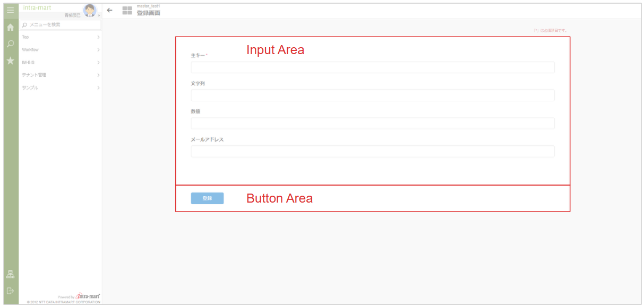This screenshot has width=644, height=306.
Task: Click the magnifier icon in green sidebar
Action: point(10,44)
